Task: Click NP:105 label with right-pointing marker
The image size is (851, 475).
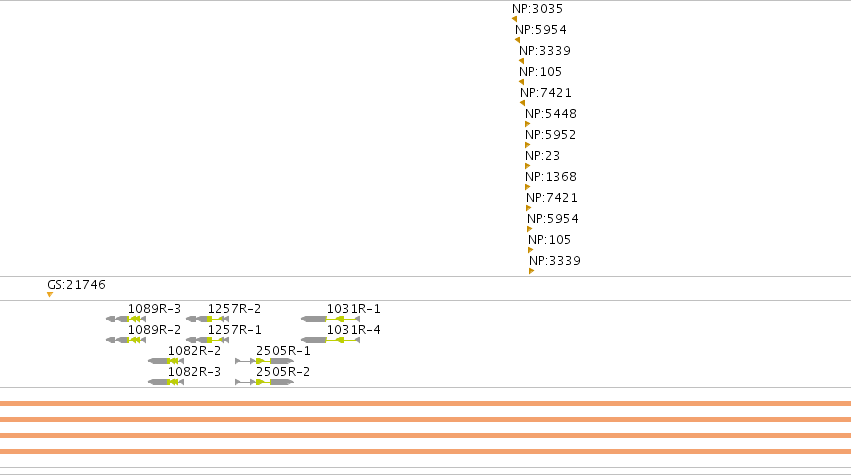Action: tap(549, 239)
